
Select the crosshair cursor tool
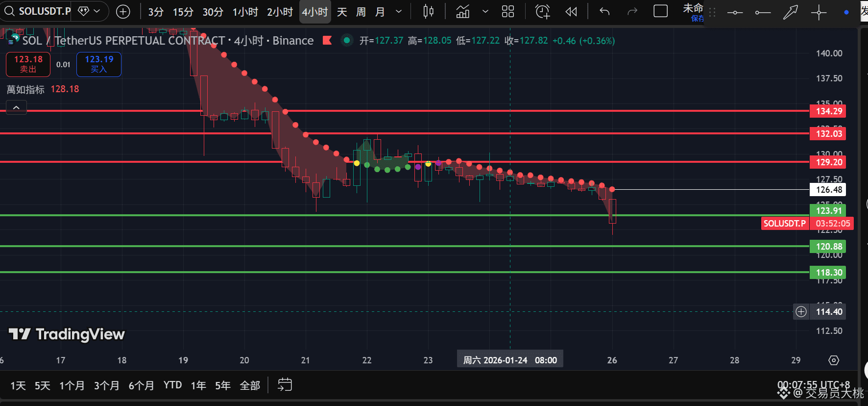pyautogui.click(x=819, y=13)
